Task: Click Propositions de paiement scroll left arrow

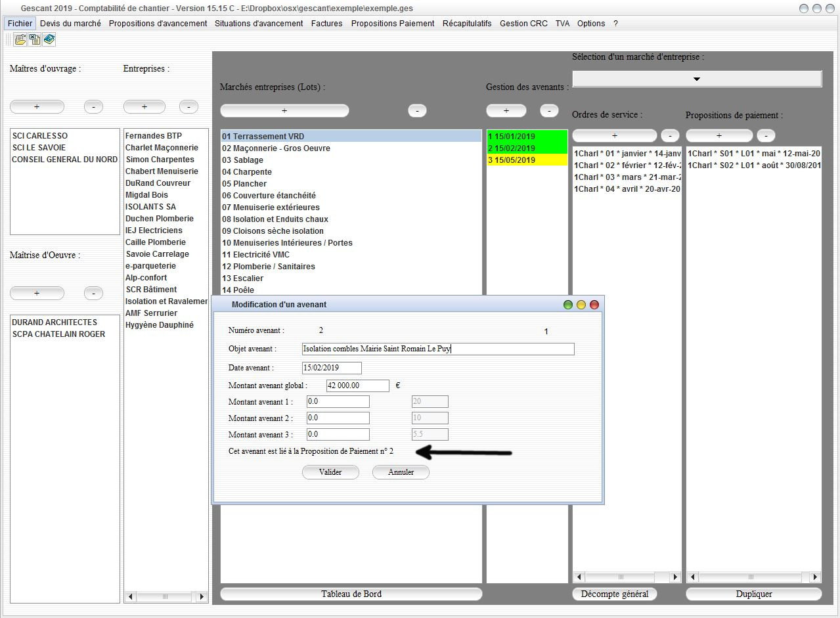Action: tap(693, 577)
